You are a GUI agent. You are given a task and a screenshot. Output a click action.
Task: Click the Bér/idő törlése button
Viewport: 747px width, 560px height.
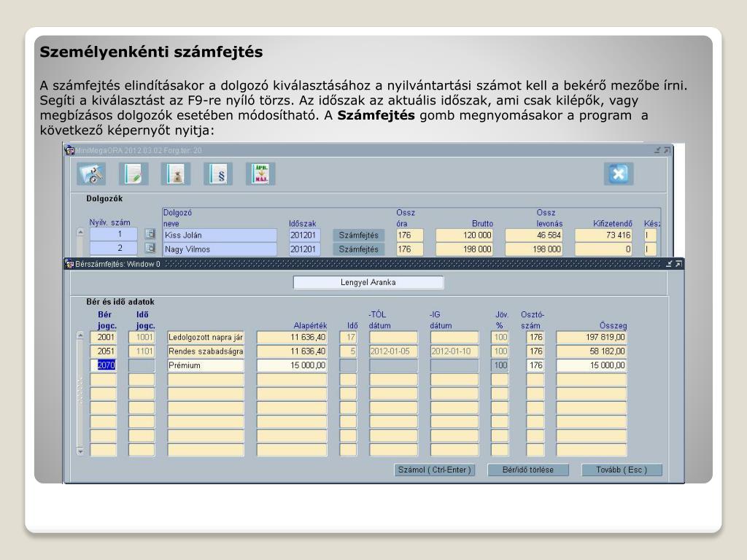coord(528,470)
